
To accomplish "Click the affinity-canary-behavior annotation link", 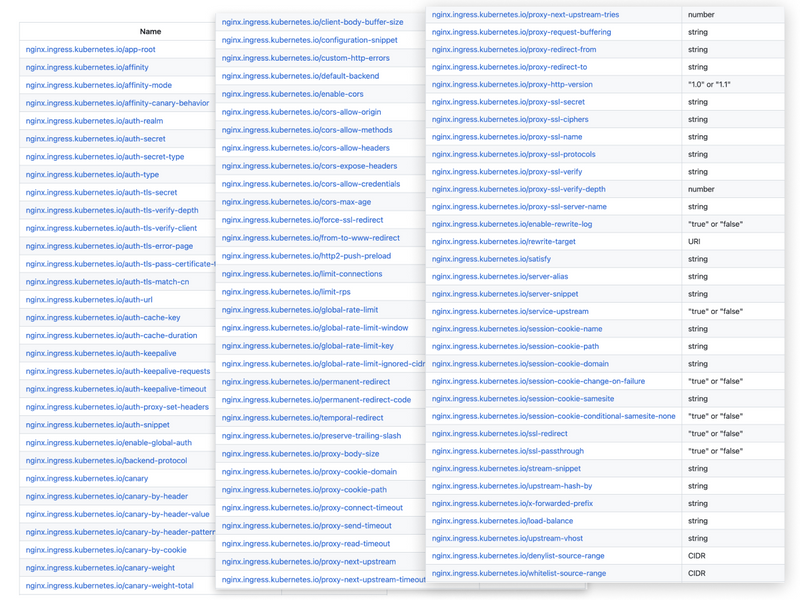I will tap(117, 103).
